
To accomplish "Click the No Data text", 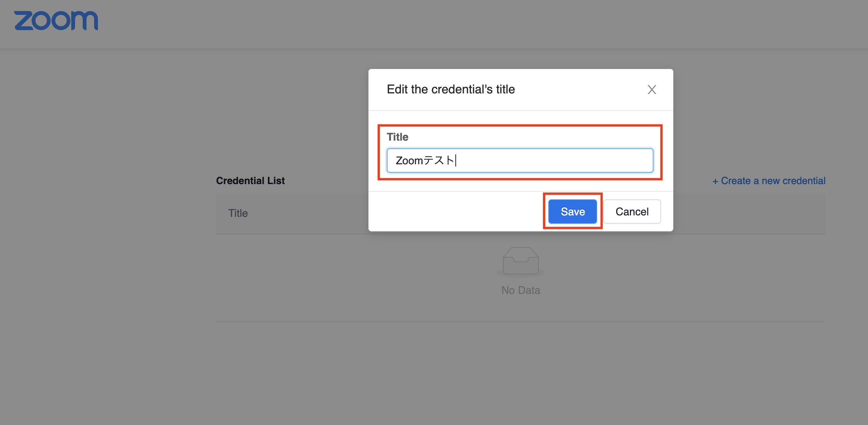I will pyautogui.click(x=520, y=290).
